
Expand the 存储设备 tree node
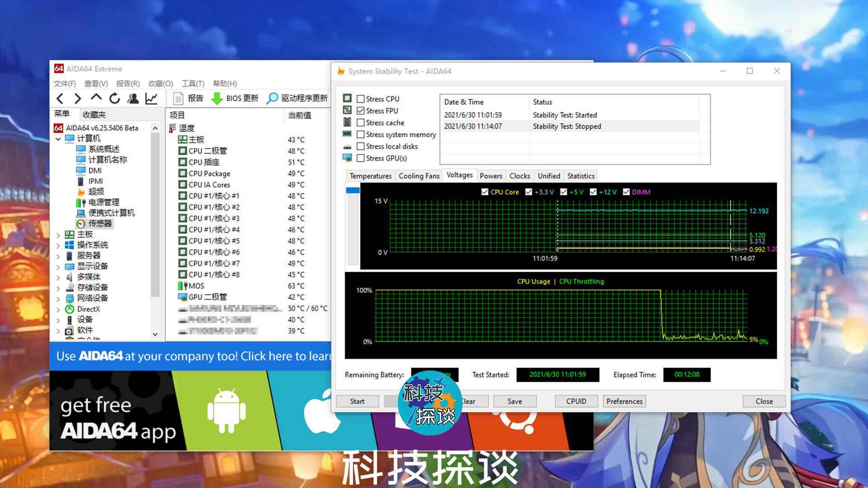tap(58, 288)
